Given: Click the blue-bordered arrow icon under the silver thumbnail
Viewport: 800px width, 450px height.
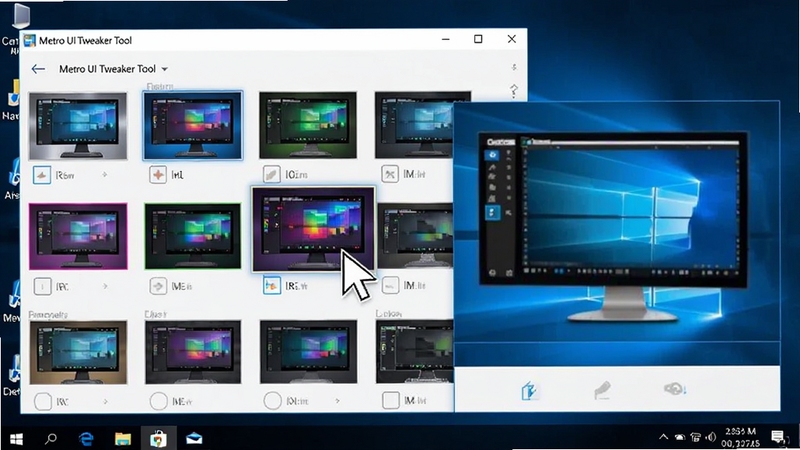Looking at the screenshot, I should click(42, 175).
